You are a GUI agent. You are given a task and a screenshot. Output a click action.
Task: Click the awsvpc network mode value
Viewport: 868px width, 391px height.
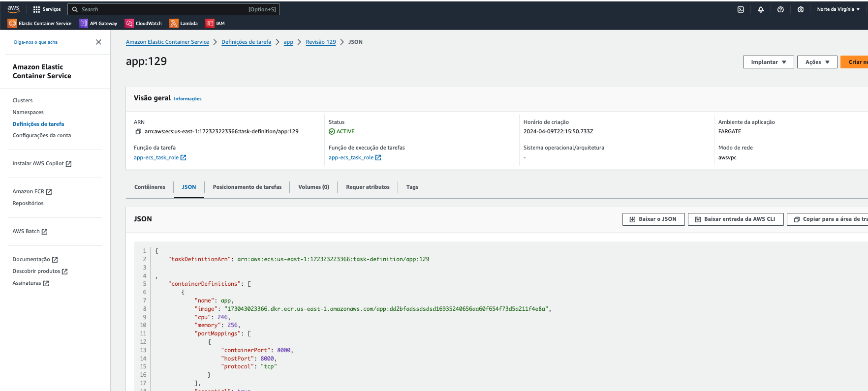click(727, 157)
